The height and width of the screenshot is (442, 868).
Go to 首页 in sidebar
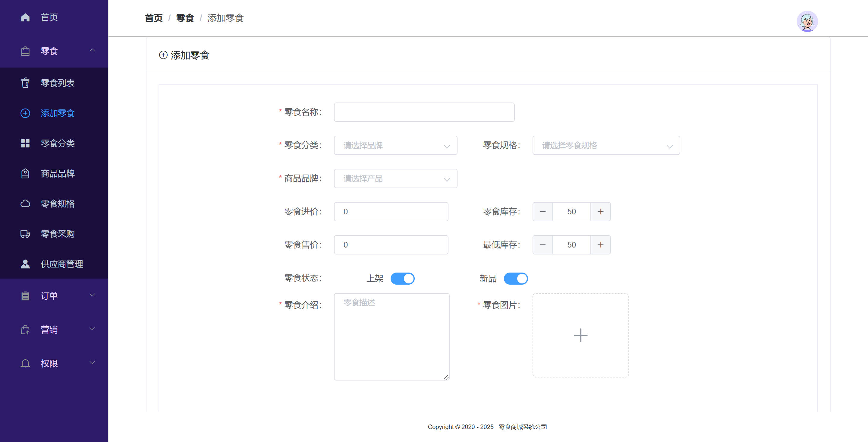pyautogui.click(x=54, y=17)
